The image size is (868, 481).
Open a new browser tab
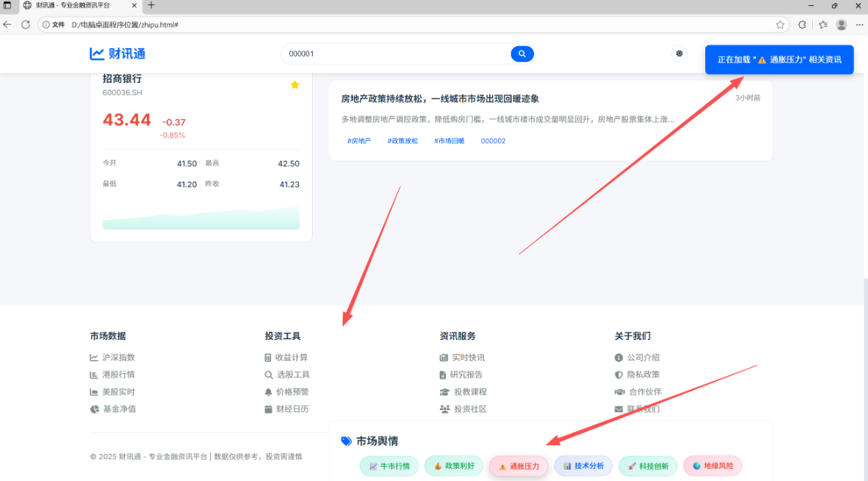click(151, 5)
